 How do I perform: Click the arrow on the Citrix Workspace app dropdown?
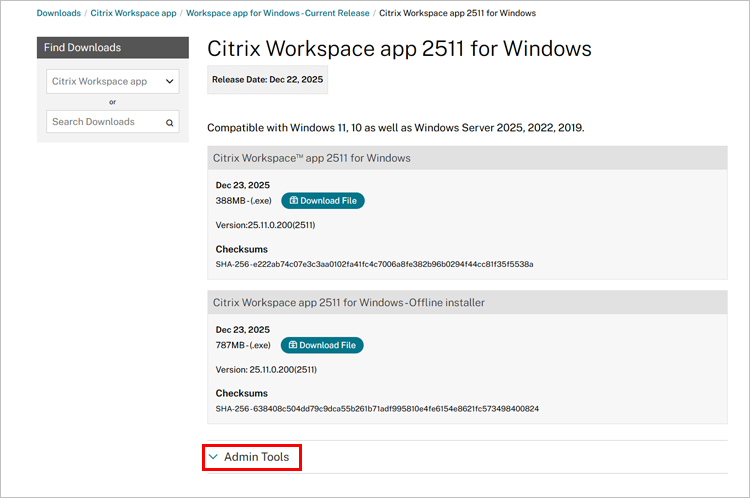click(x=169, y=82)
